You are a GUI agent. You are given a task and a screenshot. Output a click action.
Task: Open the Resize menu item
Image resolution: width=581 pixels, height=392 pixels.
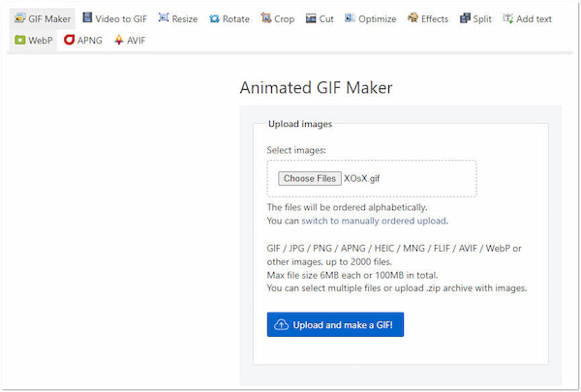point(185,19)
